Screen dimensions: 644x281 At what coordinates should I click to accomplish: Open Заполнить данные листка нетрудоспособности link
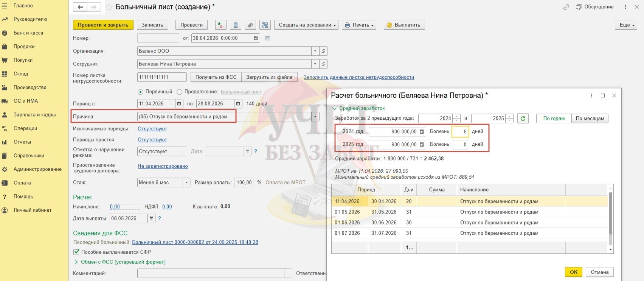358,77
